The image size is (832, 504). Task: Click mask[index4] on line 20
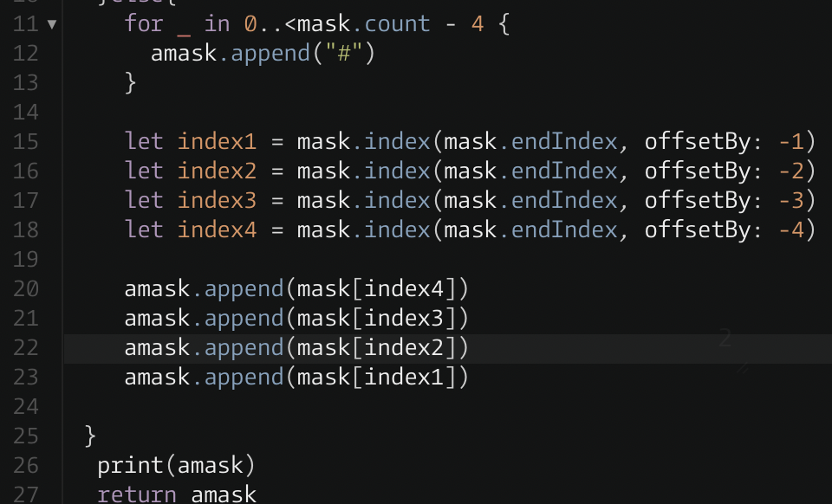coord(377,289)
